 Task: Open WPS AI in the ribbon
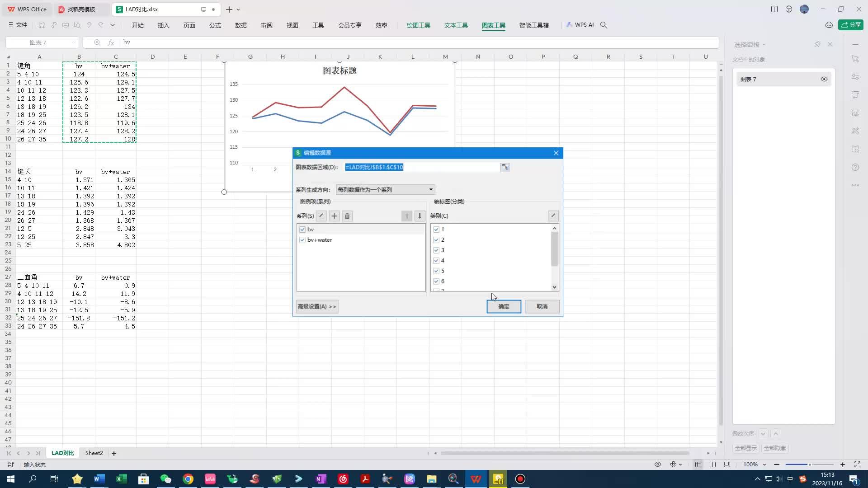point(580,25)
